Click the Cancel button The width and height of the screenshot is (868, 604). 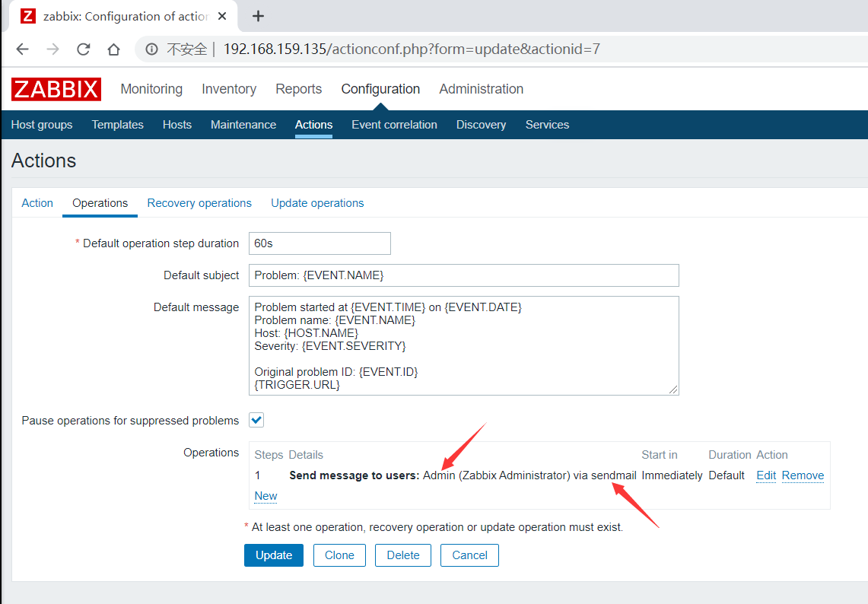pos(469,555)
